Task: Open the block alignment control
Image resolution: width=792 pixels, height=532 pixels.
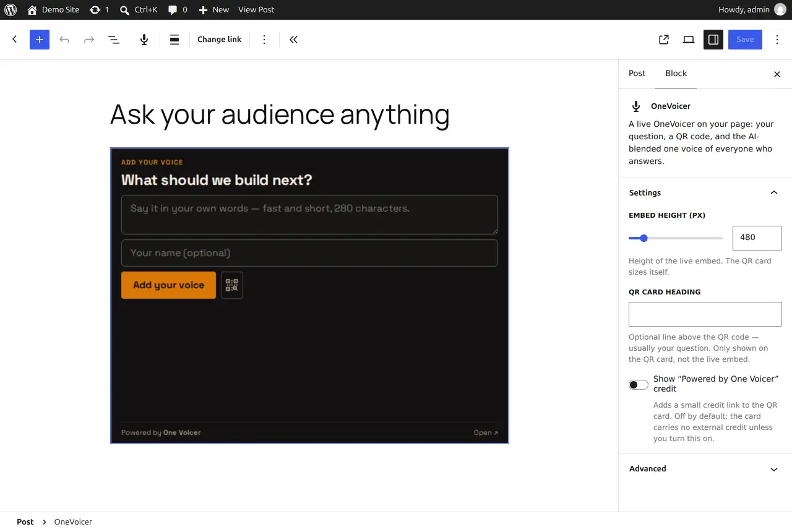Action: tap(174, 40)
